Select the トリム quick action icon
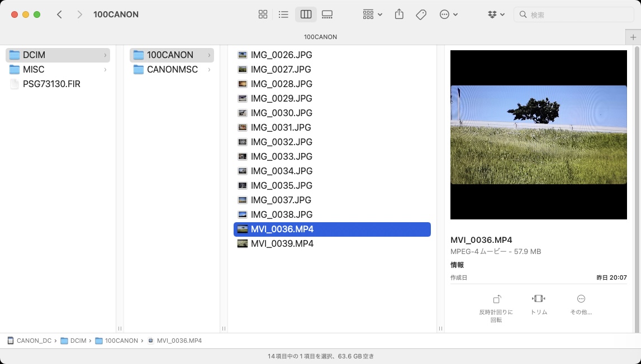Screen dimensions: 641x364 (x=538, y=300)
